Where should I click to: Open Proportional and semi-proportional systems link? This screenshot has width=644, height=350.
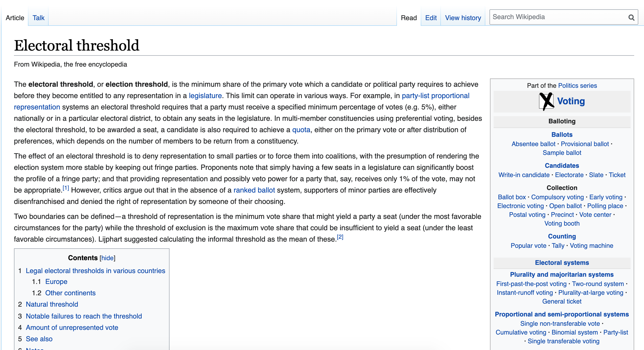click(562, 314)
